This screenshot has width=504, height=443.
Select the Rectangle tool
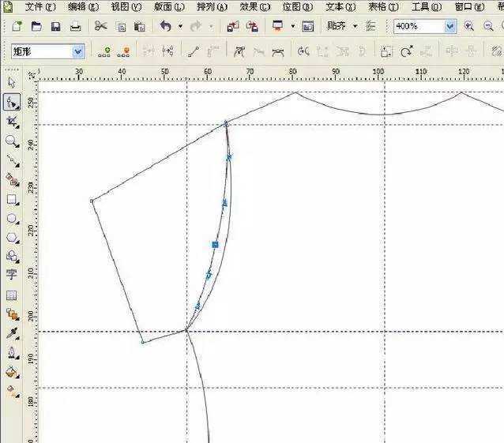pos(12,199)
